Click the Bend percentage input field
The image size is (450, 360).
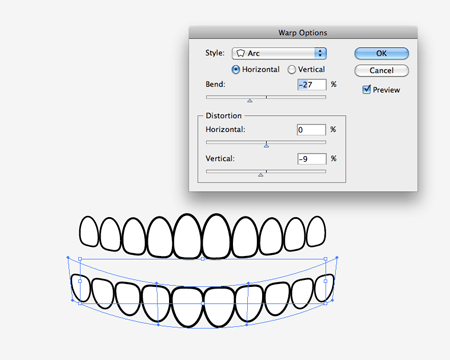(311, 85)
